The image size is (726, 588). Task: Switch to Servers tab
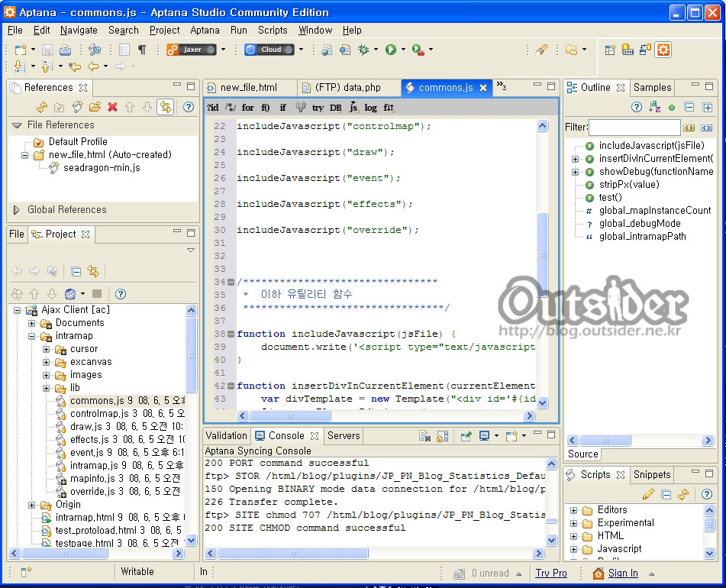[x=344, y=436]
